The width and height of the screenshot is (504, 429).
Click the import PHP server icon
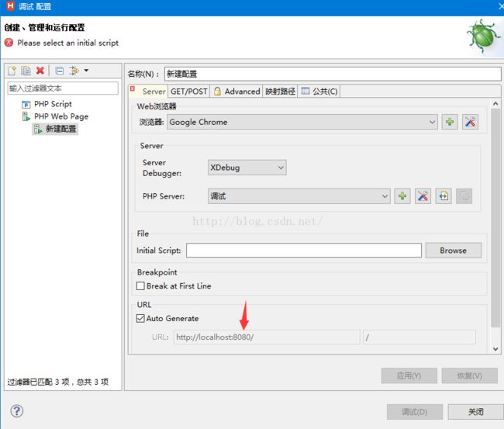click(444, 196)
